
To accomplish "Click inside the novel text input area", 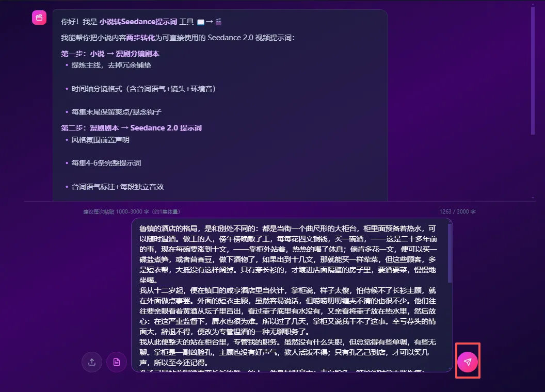I will (292, 295).
